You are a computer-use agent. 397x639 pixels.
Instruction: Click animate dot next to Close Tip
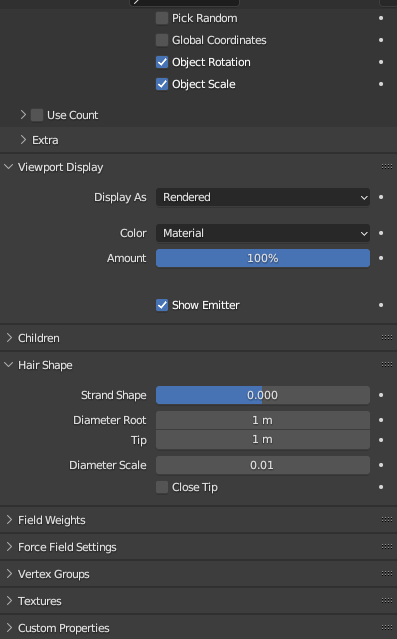381,487
